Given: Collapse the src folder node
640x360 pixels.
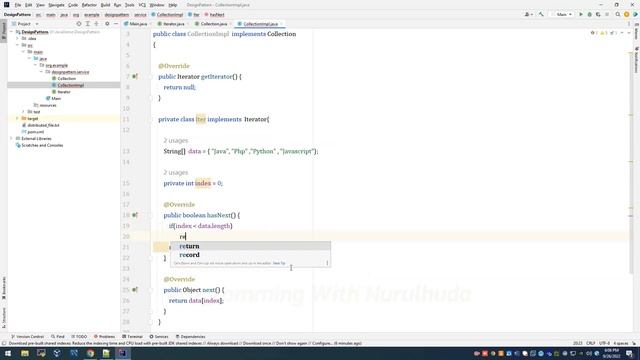Looking at the screenshot, I should point(18,45).
